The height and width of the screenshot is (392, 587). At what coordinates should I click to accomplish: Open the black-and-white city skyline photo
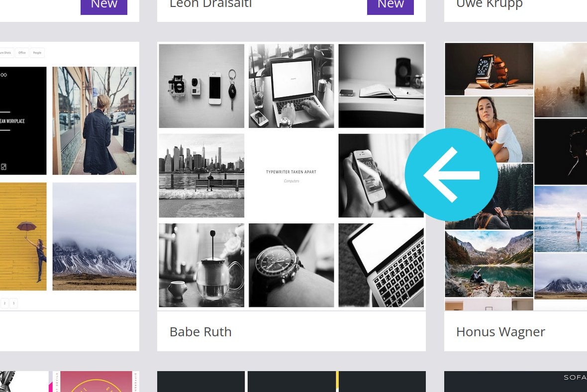[x=201, y=176]
